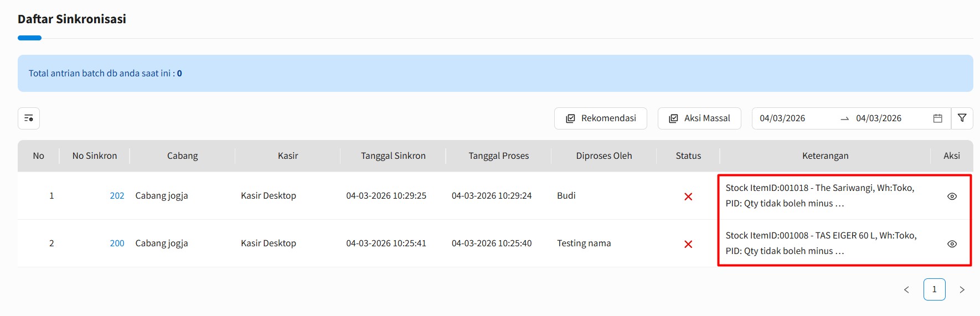
Task: Click the Status column header
Action: [x=688, y=156]
